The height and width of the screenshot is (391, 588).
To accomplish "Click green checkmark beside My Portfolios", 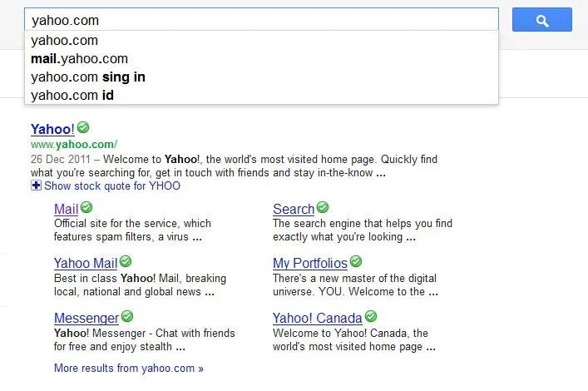I will [x=356, y=261].
